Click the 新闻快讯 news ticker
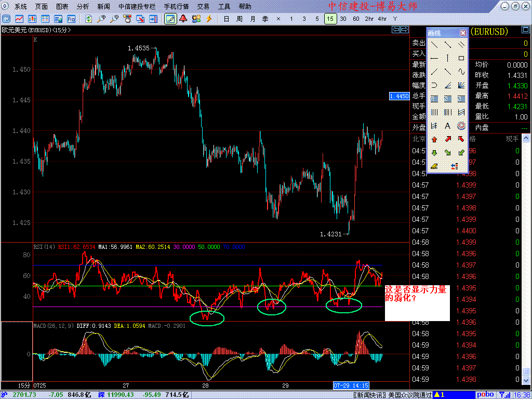The image size is (532, 399). pos(393,395)
